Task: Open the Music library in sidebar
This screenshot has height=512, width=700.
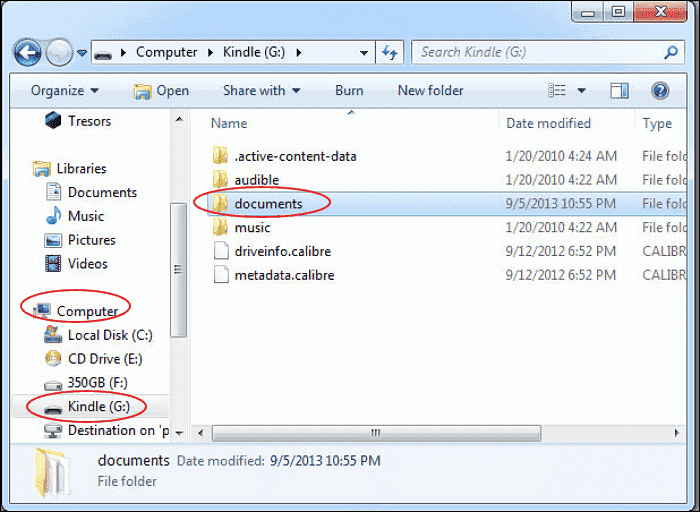Action: point(85,216)
